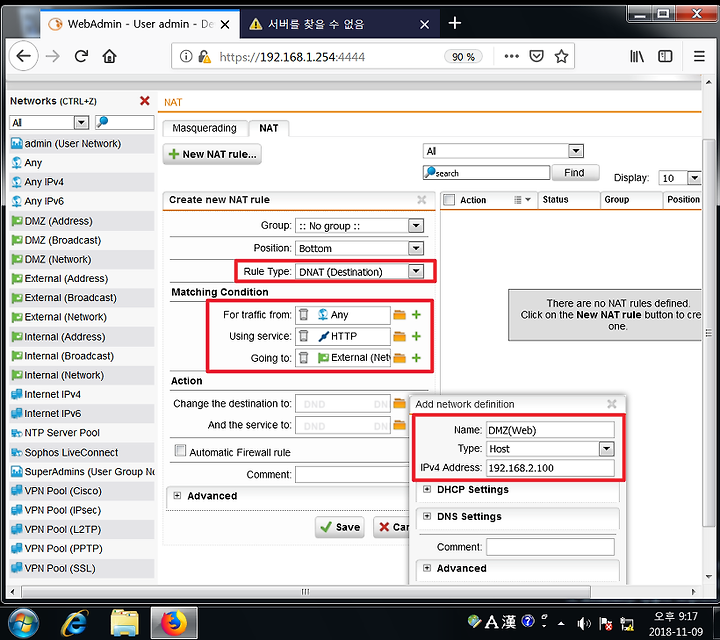Click green plus next to Going to field
This screenshot has width=720, height=640.
(x=416, y=358)
